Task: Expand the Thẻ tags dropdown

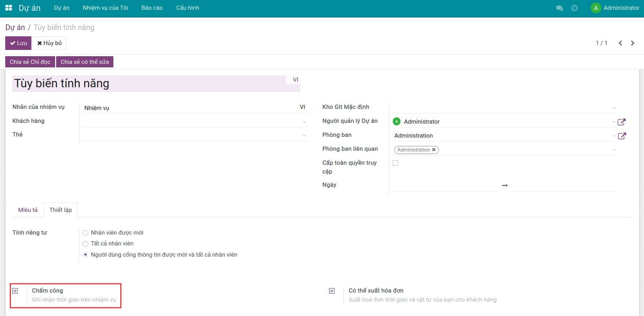Action: [x=304, y=135]
